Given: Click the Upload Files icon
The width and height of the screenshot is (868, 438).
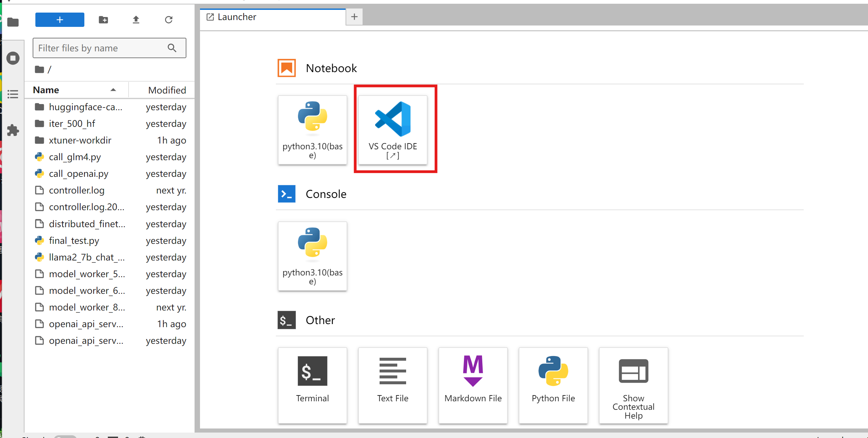Looking at the screenshot, I should [x=136, y=20].
